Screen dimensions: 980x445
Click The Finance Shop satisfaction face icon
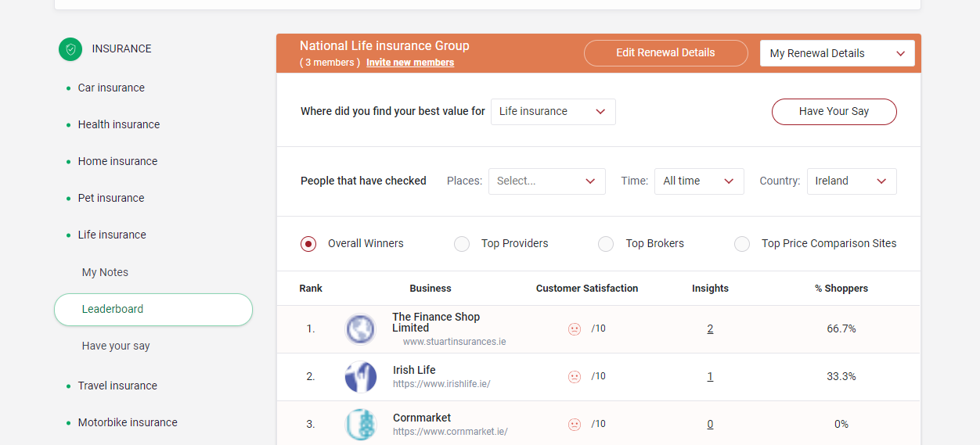point(575,329)
